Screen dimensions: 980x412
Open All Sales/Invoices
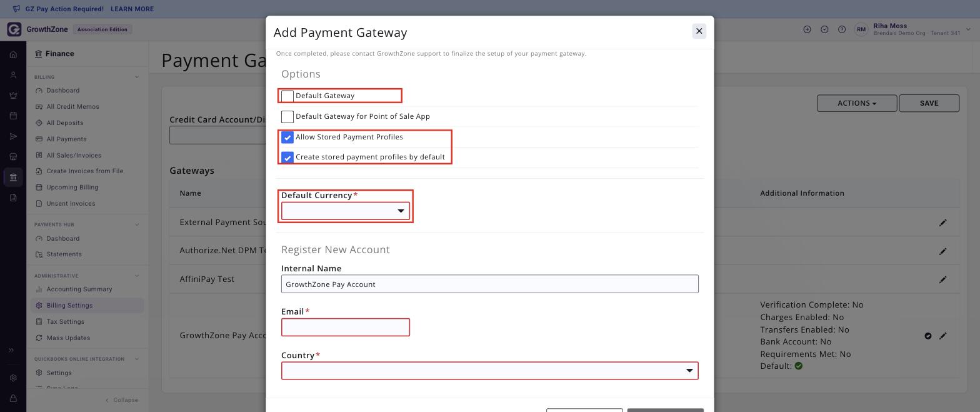click(74, 156)
